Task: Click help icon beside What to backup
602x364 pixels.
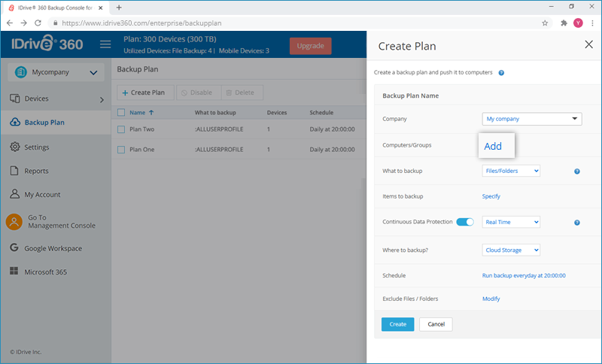Action: (x=576, y=171)
